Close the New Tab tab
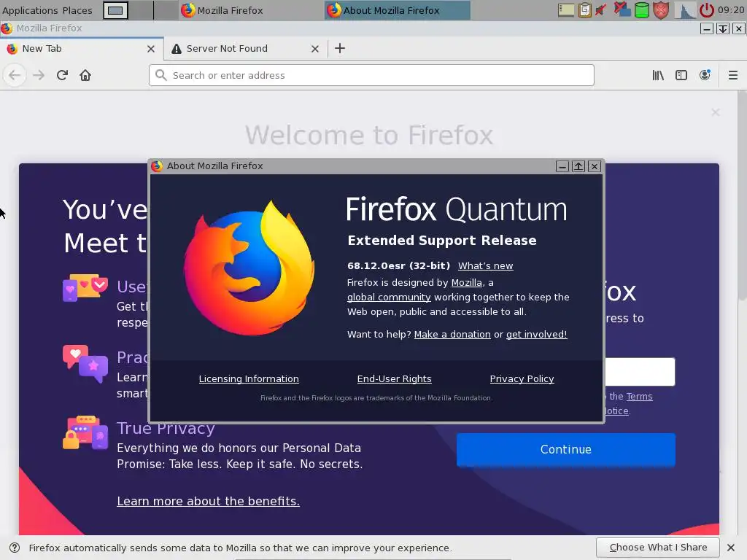Viewport: 747px width, 560px height. (x=151, y=49)
